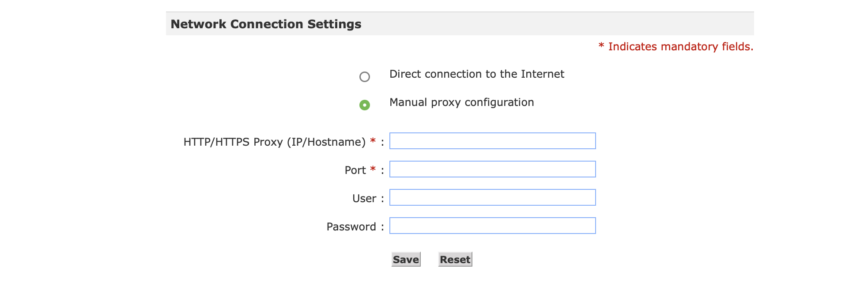Click the Port field label
This screenshot has height=294, width=868.
[355, 170]
